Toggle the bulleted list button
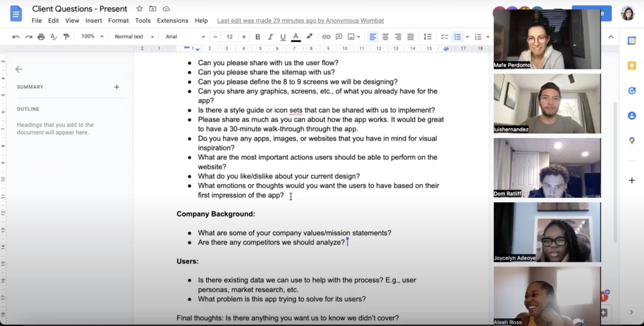 pyautogui.click(x=458, y=37)
